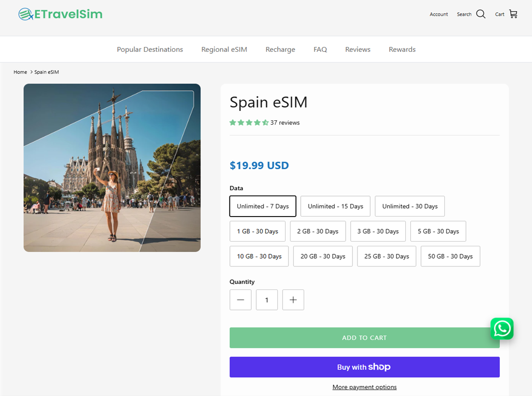Viewport: 532px width, 396px height.
Task: Click the ADD TO CART button
Action: [364, 337]
